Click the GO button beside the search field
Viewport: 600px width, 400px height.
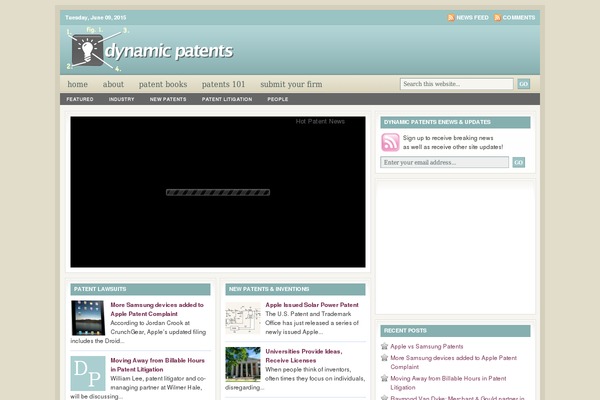[523, 84]
